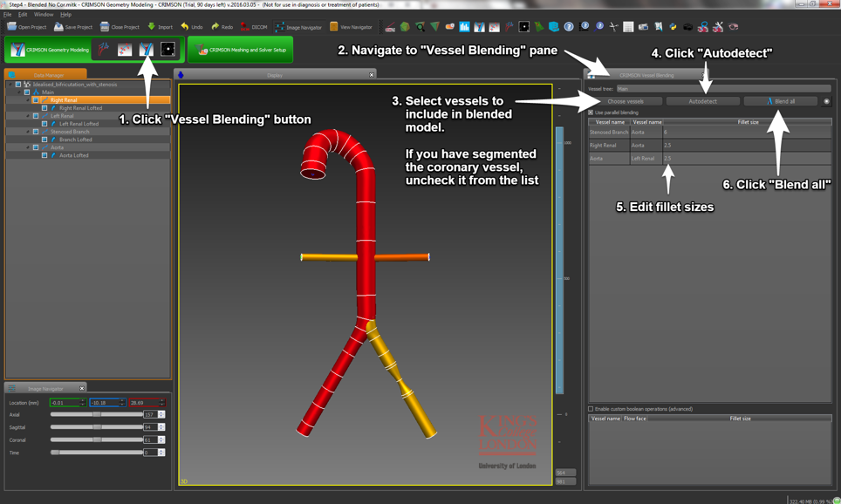This screenshot has height=504, width=841.
Task: Click the Python console icon
Action: point(673,27)
